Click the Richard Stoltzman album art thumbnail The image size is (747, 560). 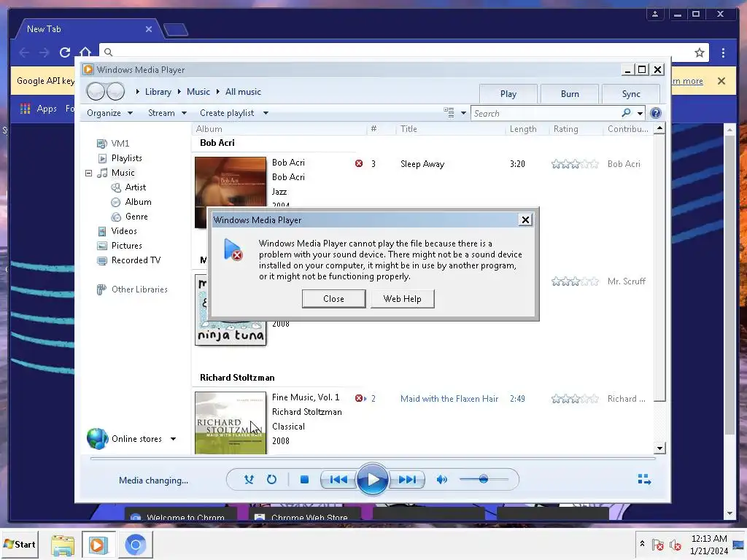231,423
